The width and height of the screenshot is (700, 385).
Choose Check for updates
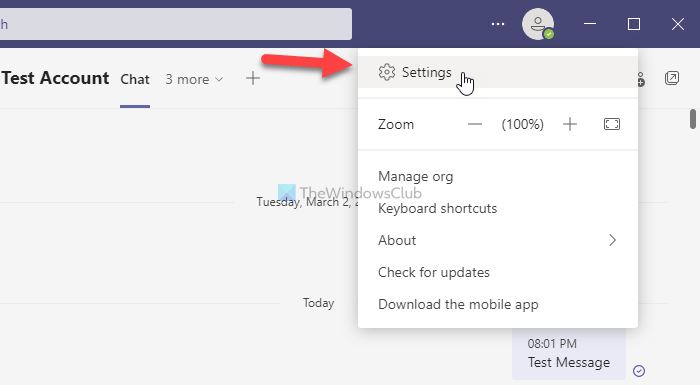click(498, 272)
